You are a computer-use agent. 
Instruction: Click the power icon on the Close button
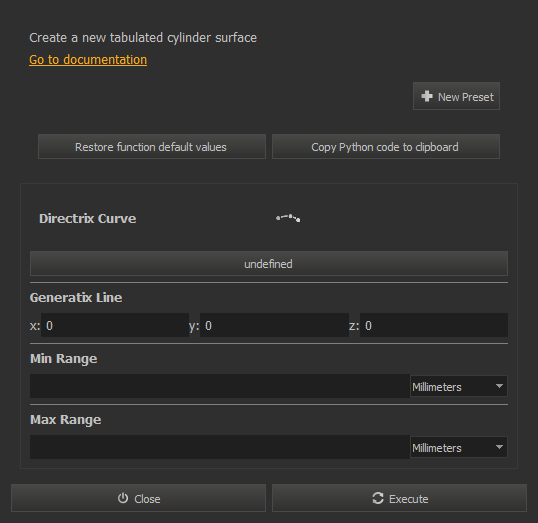click(x=123, y=498)
